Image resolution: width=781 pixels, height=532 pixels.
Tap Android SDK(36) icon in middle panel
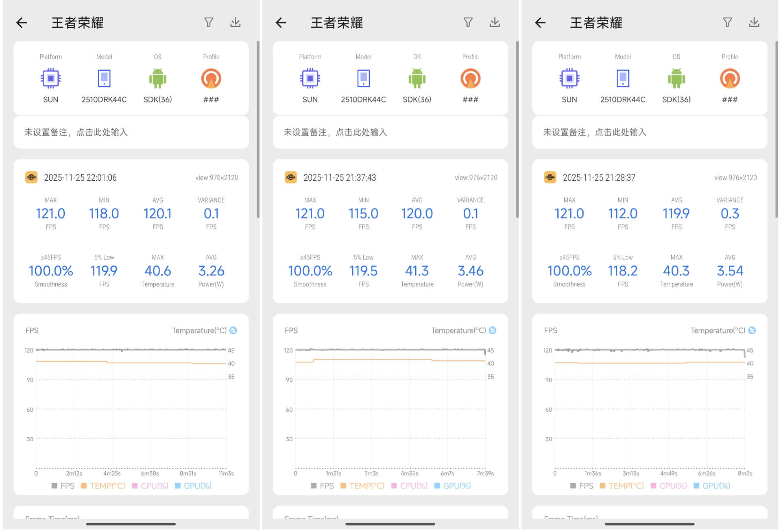(x=417, y=78)
